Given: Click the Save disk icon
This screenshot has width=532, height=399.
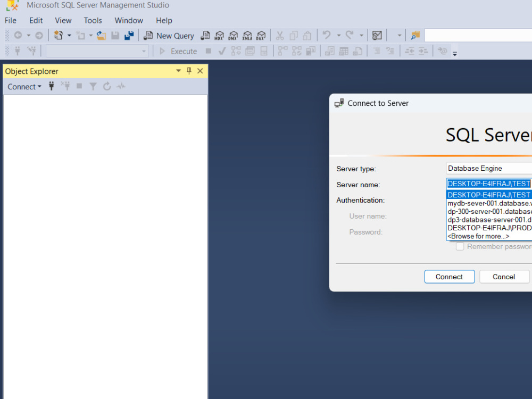Looking at the screenshot, I should click(x=115, y=35).
